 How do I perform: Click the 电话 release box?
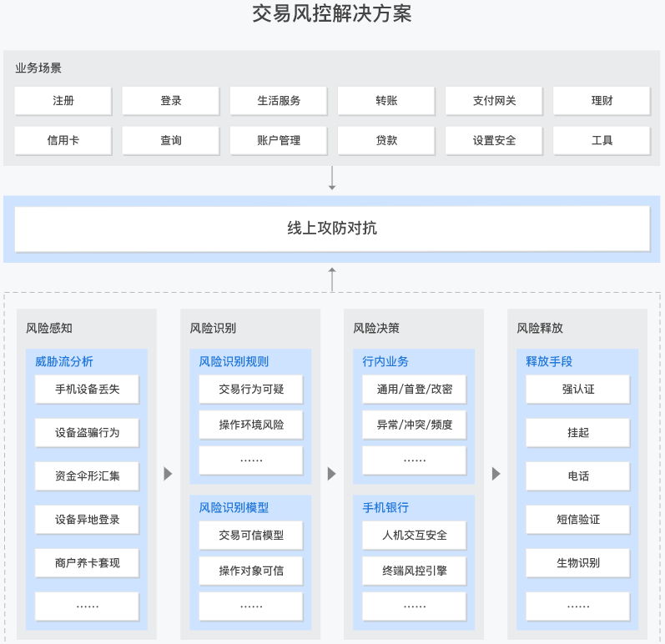point(578,476)
